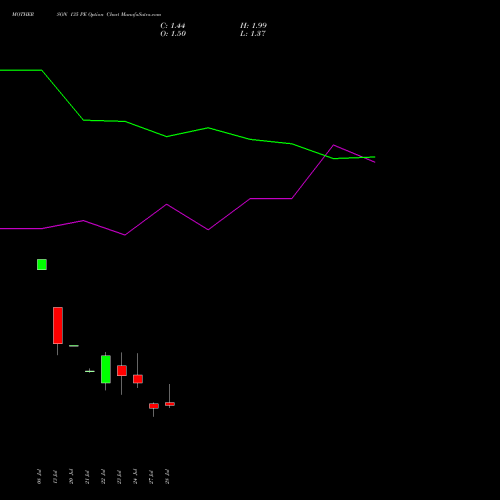500x500 pixels.
Task: Click the green line's right endpoint
Action: 375,157
